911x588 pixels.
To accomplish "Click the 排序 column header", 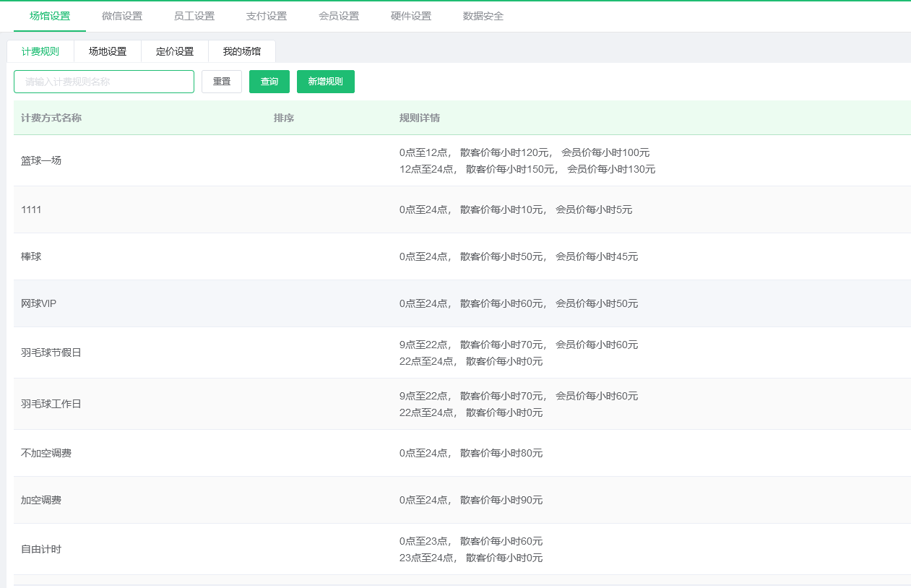I will click(283, 117).
